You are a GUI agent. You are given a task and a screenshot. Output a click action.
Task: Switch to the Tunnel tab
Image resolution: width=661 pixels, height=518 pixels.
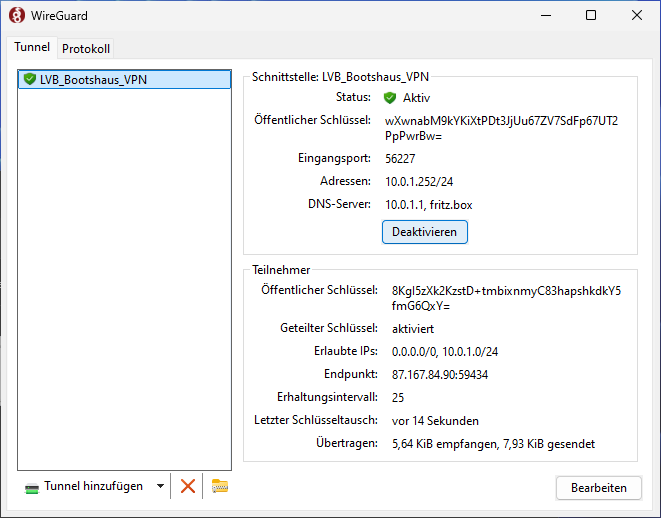(32, 47)
